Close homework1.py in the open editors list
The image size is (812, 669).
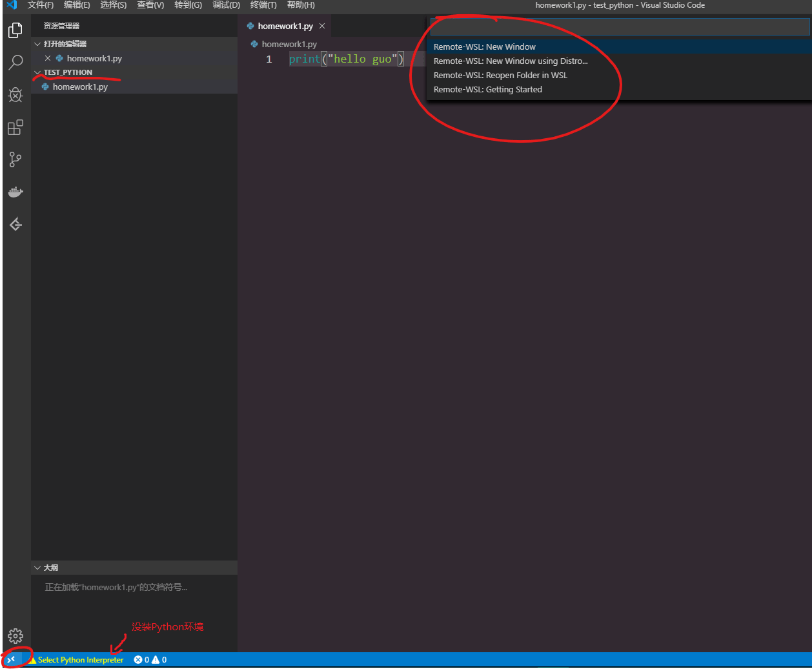pos(47,58)
